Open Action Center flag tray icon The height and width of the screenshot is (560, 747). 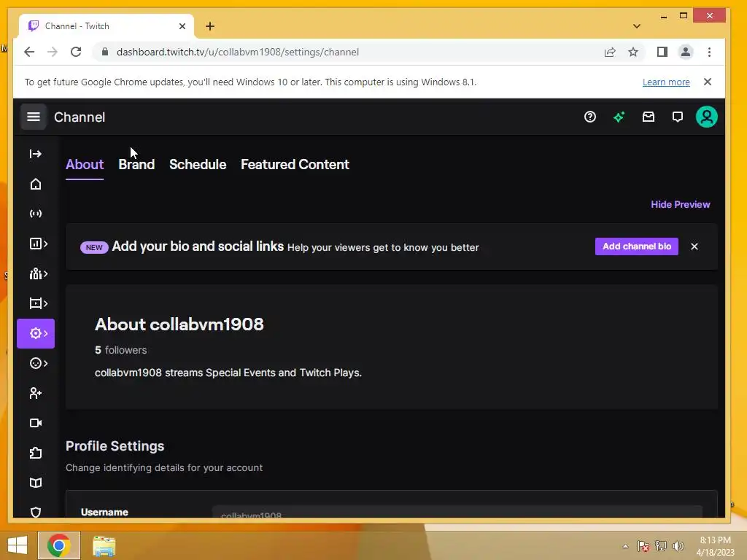(x=643, y=546)
